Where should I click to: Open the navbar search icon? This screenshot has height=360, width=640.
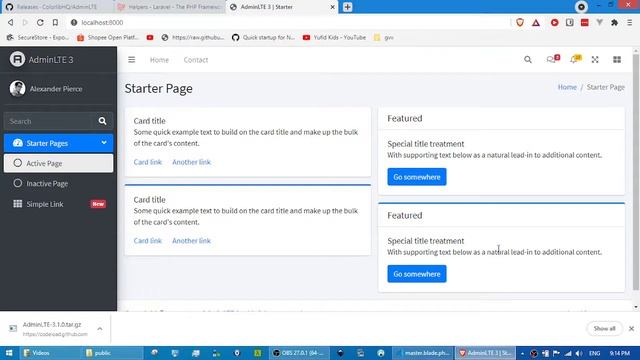(528, 60)
